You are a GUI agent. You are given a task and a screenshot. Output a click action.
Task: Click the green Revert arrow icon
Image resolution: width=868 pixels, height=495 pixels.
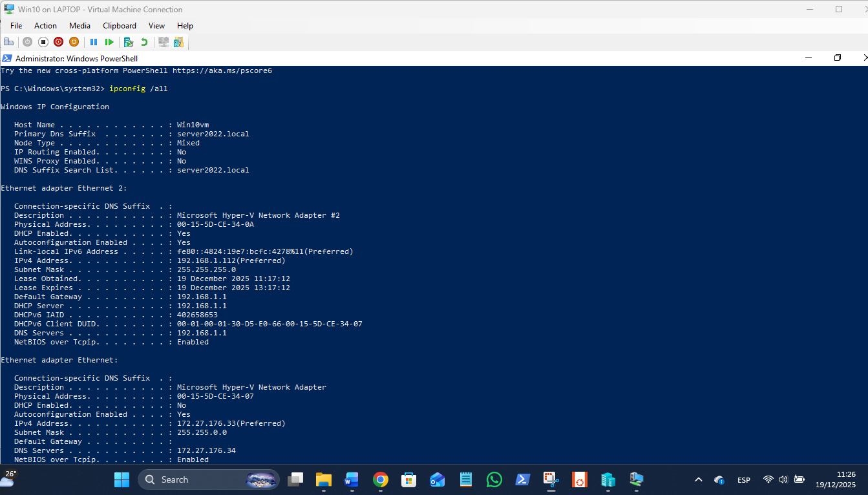pos(144,42)
